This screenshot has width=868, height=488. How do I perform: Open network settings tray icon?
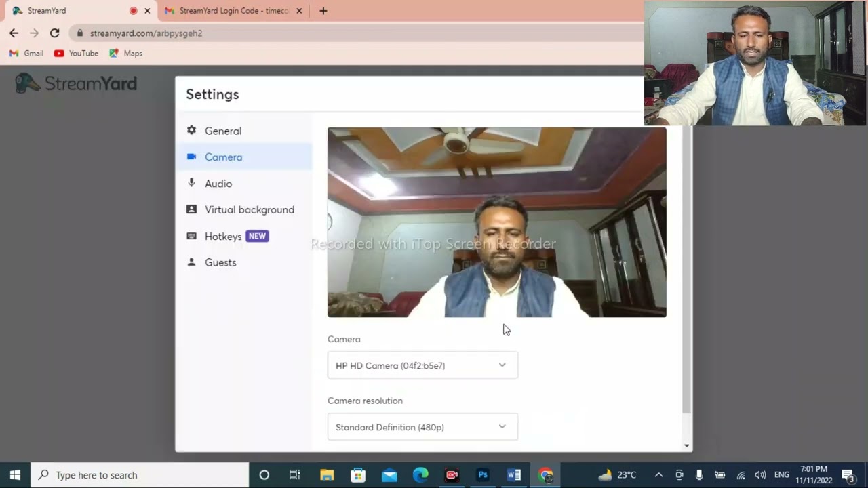tap(741, 475)
